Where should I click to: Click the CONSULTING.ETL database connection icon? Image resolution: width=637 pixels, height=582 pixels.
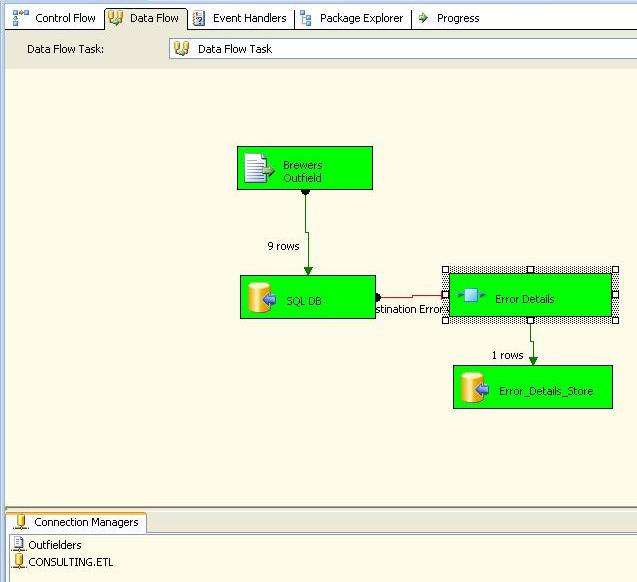[19, 561]
